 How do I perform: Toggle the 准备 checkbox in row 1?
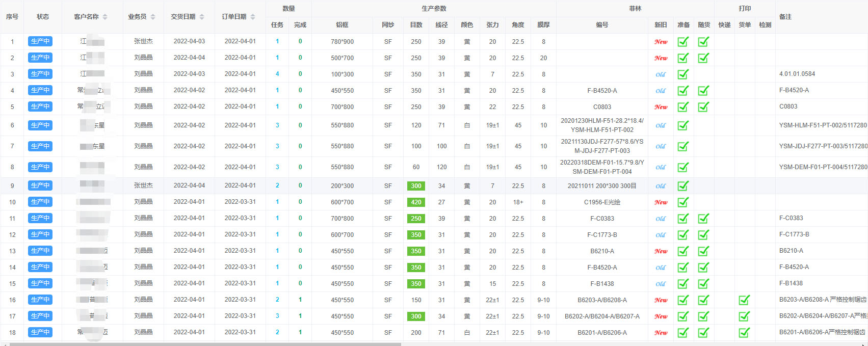683,42
